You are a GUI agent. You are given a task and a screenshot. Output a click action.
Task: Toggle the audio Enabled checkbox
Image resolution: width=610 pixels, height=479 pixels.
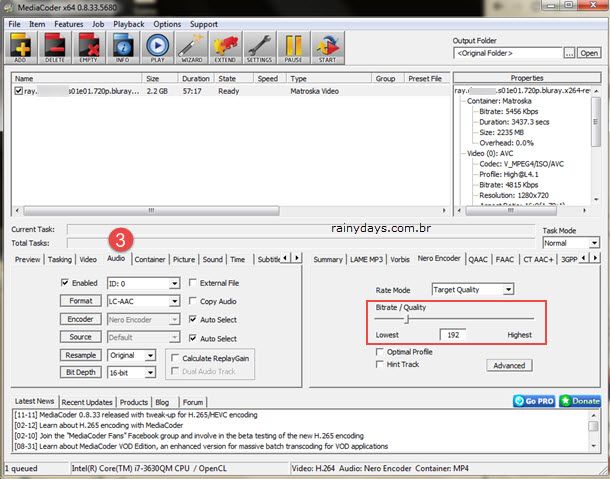[x=65, y=282]
